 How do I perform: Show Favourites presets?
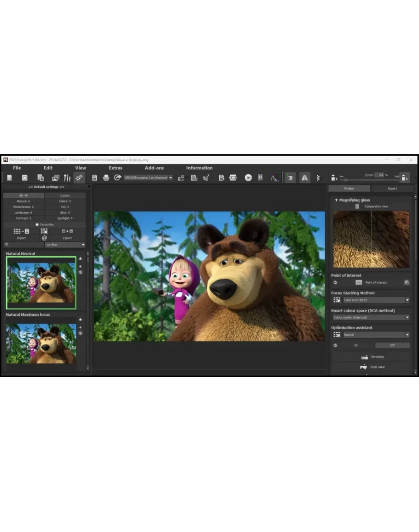pyautogui.click(x=45, y=225)
